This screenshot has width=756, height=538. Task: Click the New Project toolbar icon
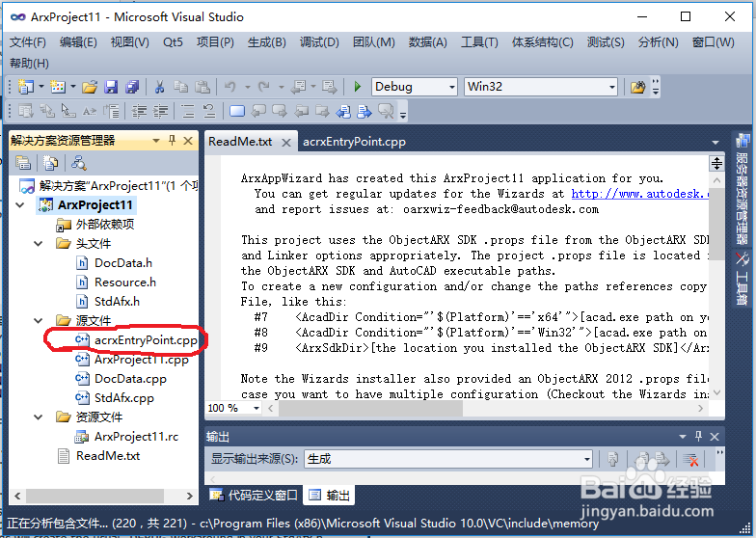pos(25,87)
